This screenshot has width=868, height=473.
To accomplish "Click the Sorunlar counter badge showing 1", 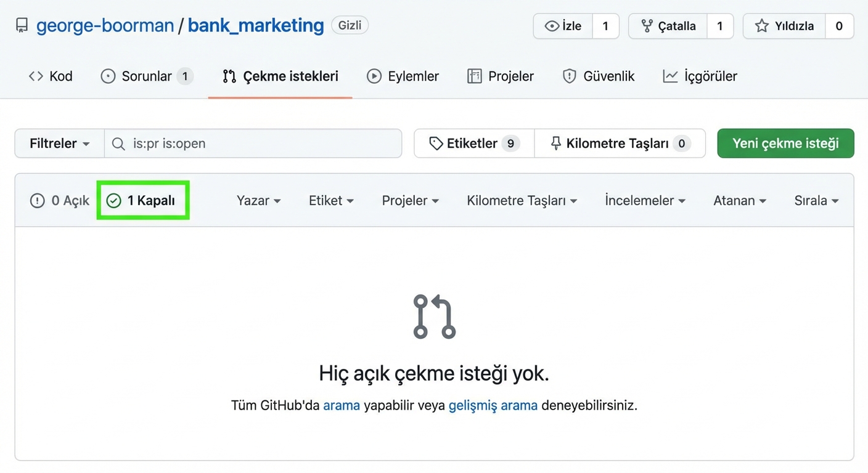I will click(x=187, y=76).
